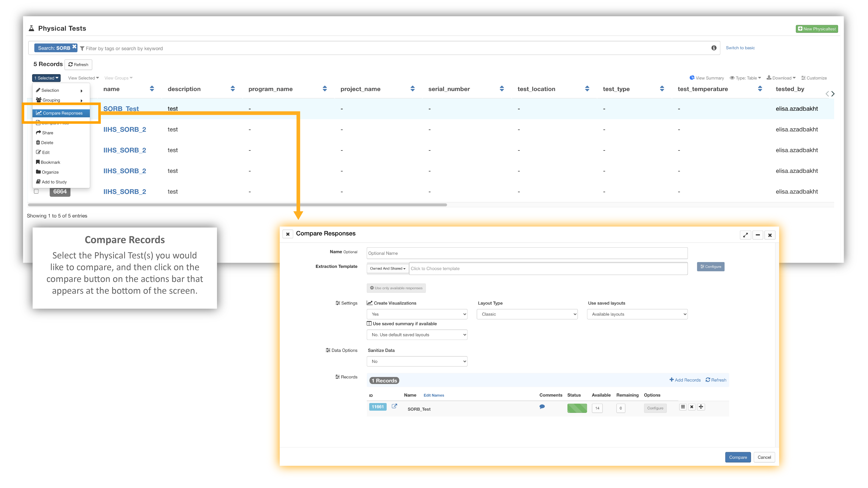Viewport: 868px width, 488px height.
Task: Open Use saved summary dropdown
Action: click(417, 335)
